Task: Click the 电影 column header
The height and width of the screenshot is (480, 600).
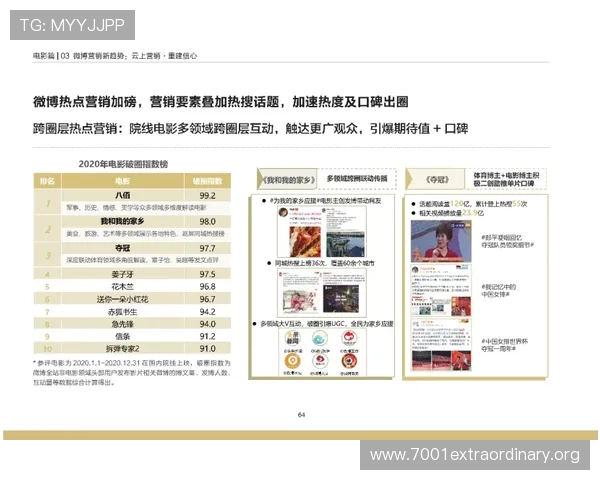Action: 122,181
